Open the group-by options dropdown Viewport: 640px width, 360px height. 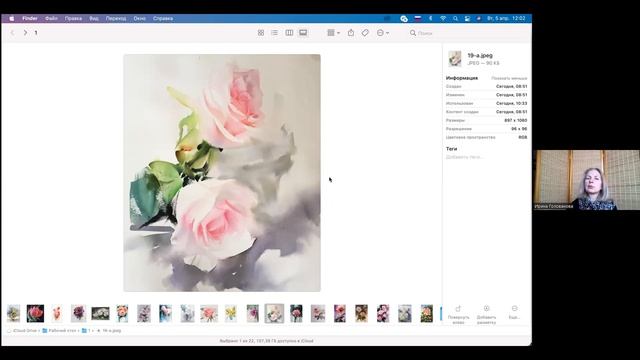(333, 33)
